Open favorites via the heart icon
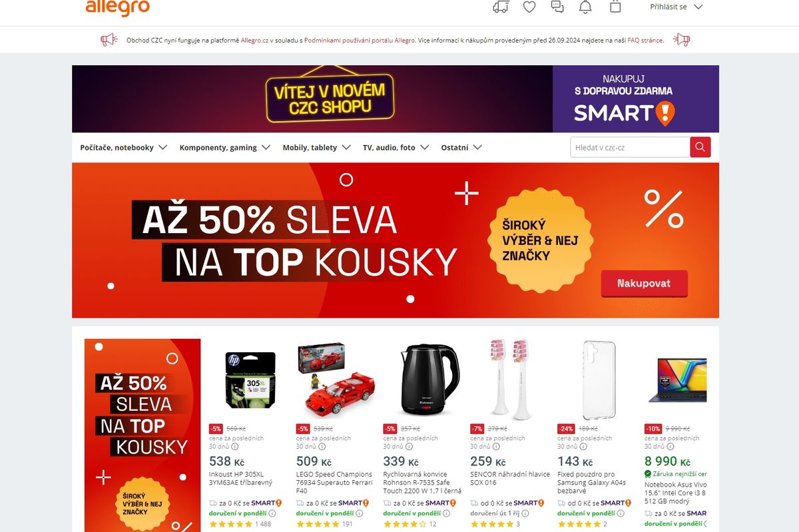The height and width of the screenshot is (532, 799). coord(529,7)
